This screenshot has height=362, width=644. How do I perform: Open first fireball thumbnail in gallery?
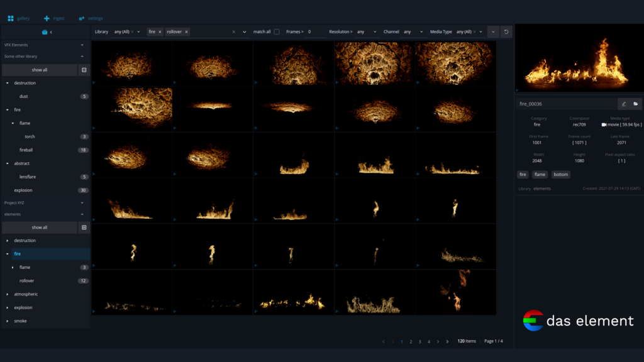pos(131,63)
